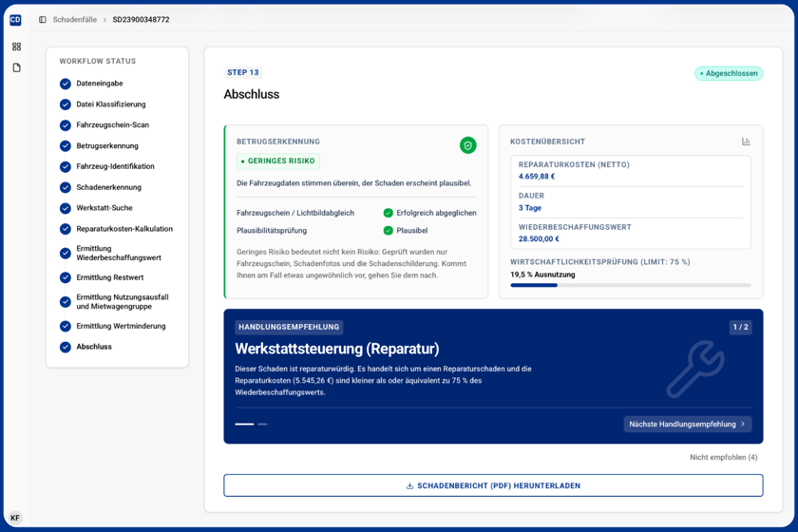Image resolution: width=798 pixels, height=532 pixels.
Task: Click the Werkstatt-Suche checkmark icon
Action: (x=66, y=208)
